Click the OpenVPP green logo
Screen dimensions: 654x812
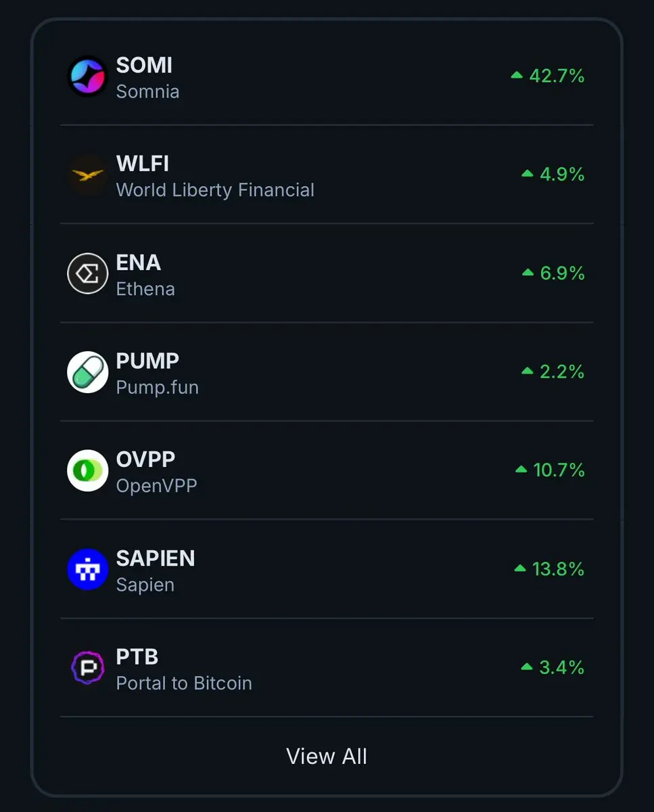click(88, 471)
